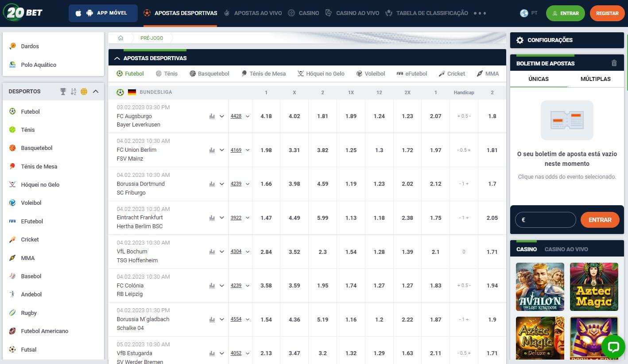Select Ténis in the sports tab bar

click(167, 74)
